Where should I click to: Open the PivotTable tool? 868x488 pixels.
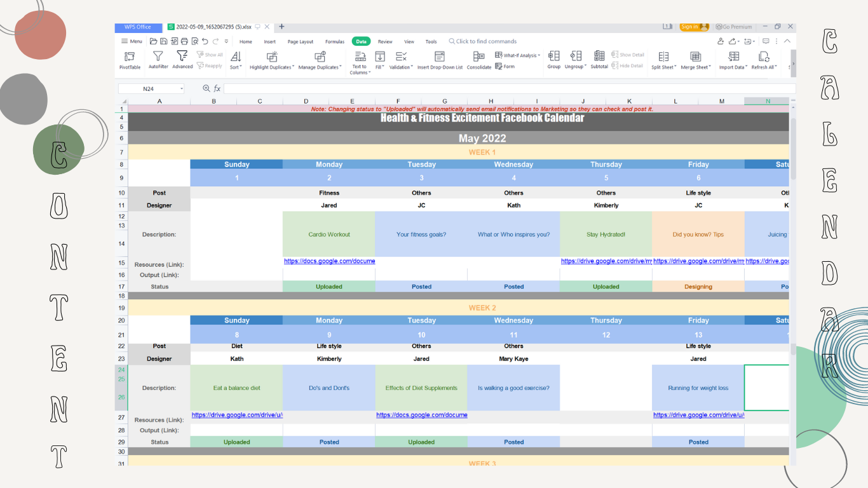click(130, 60)
